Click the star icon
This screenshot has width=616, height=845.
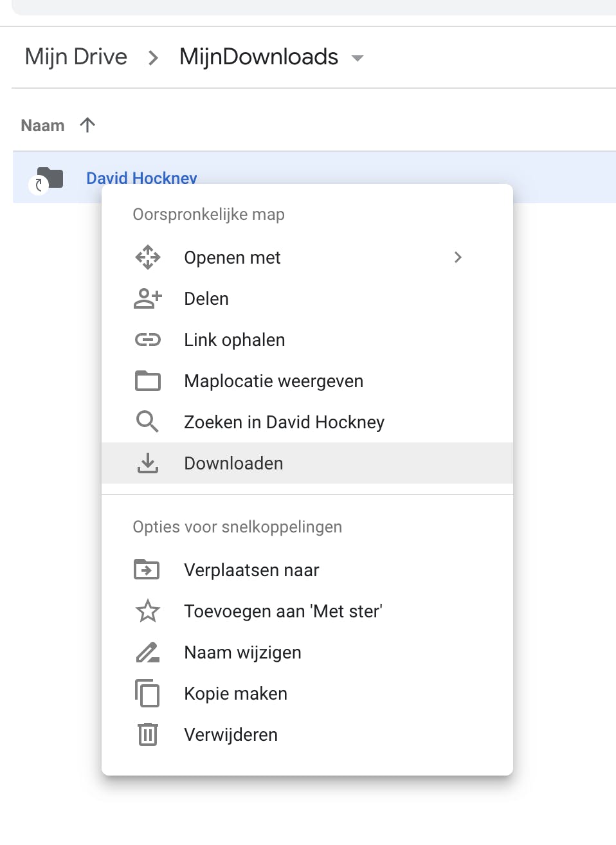point(148,611)
